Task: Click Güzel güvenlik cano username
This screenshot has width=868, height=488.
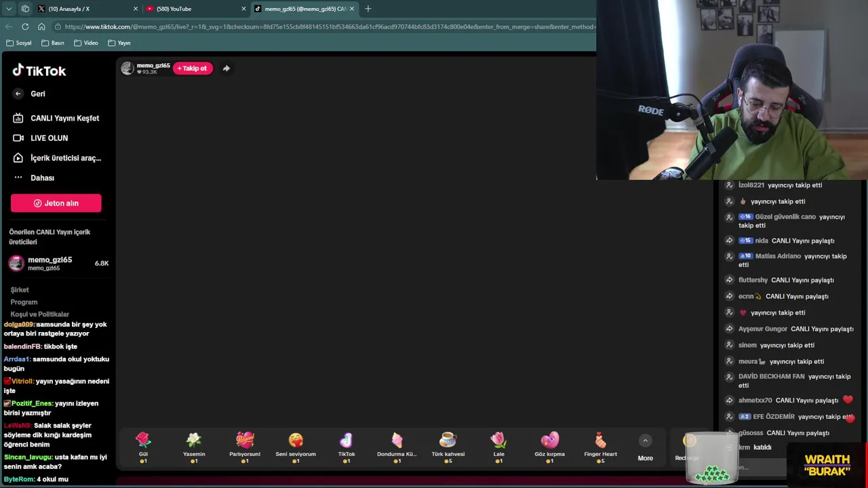Action: [x=785, y=217]
